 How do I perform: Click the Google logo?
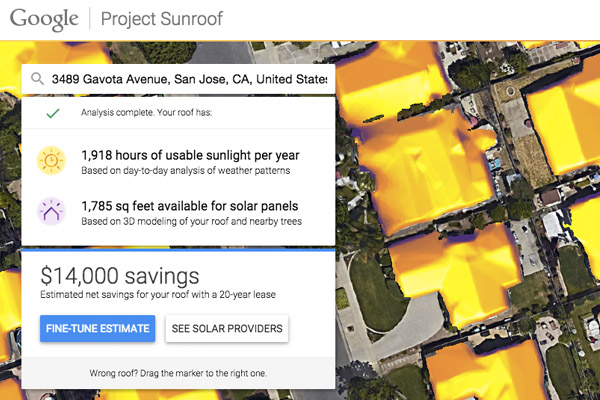pos(44,20)
